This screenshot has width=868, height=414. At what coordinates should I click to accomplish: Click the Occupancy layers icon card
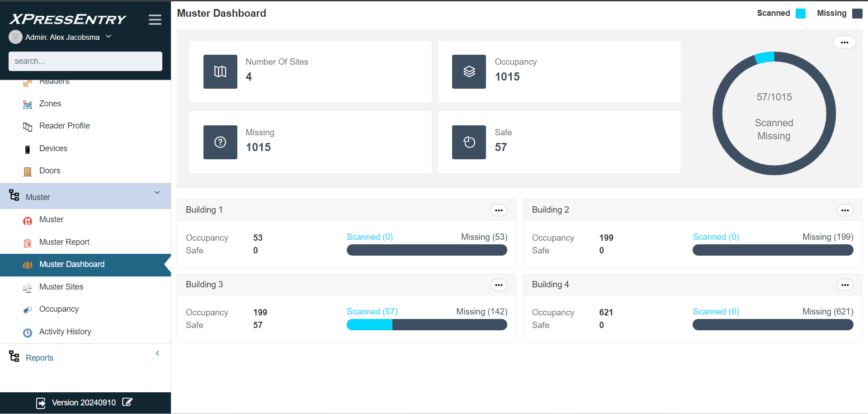(x=469, y=71)
